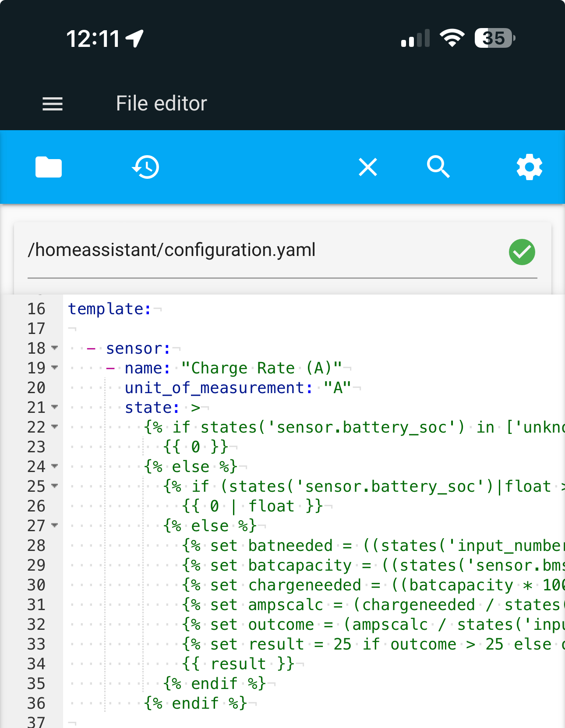Collapse the name block at line 19
565x728 pixels.
click(x=55, y=368)
